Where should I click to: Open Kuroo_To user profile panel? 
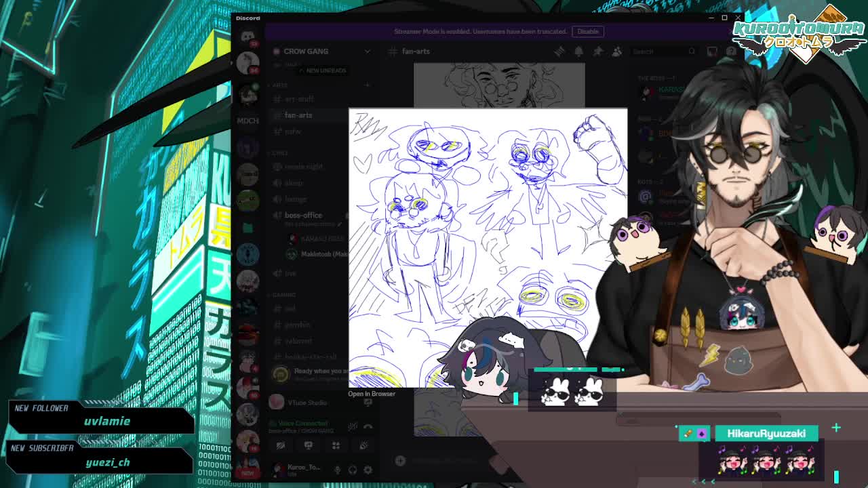298,470
